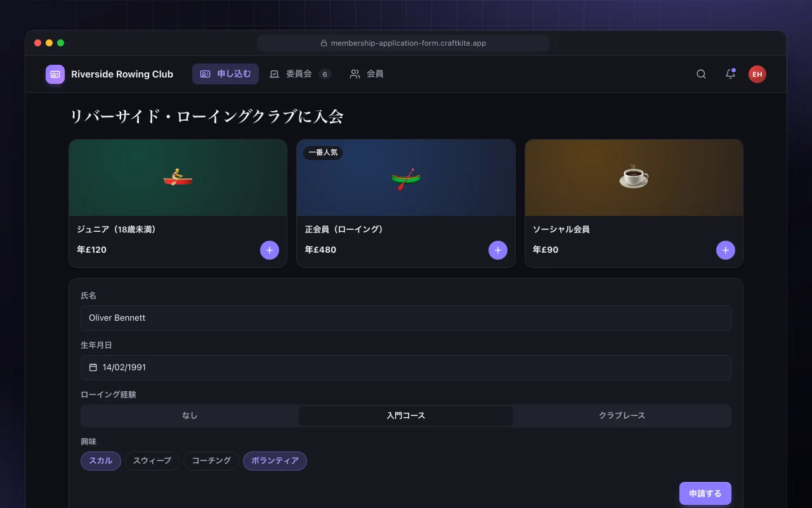Open the search icon in header

tap(701, 74)
